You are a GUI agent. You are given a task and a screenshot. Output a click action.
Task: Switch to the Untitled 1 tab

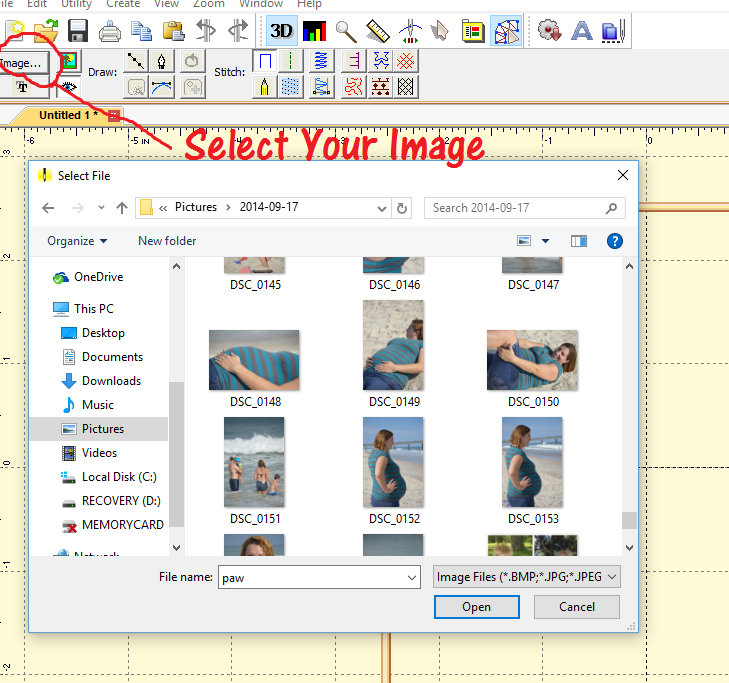pos(67,115)
